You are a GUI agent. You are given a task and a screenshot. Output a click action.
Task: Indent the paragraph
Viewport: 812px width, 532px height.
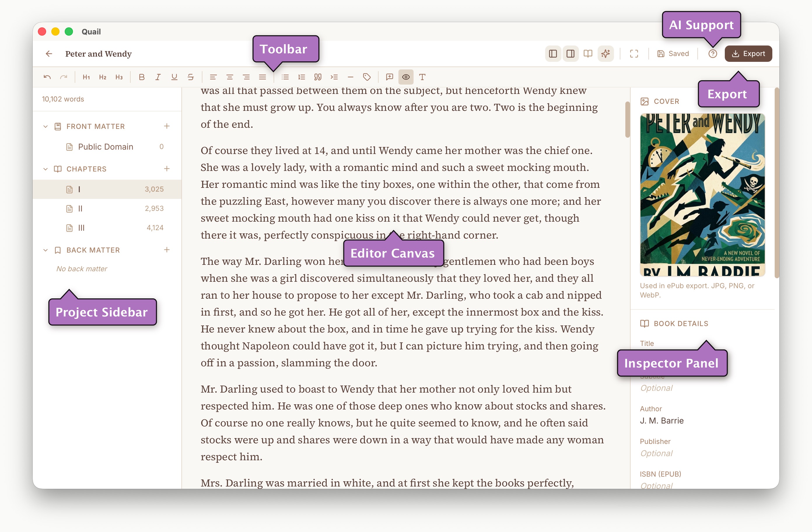334,77
